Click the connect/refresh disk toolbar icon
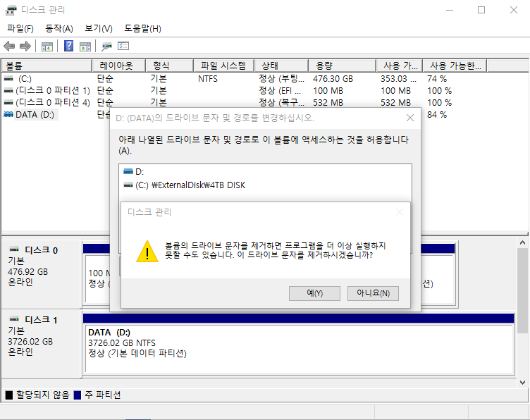Screen dimensions: 530x420 tap(107, 47)
